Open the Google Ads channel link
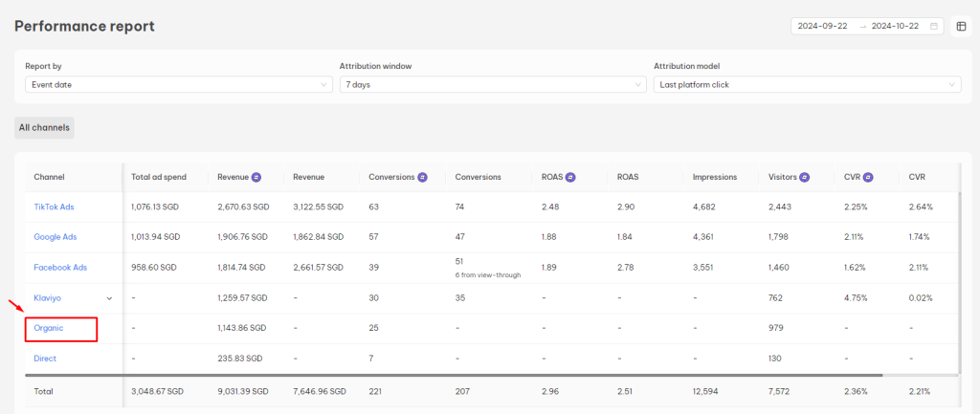The height and width of the screenshot is (414, 980). click(56, 238)
